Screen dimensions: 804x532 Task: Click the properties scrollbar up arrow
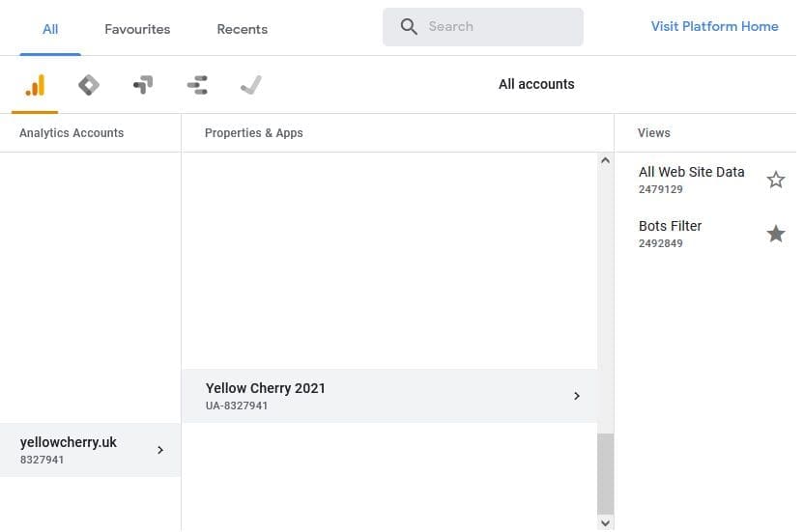click(x=606, y=160)
